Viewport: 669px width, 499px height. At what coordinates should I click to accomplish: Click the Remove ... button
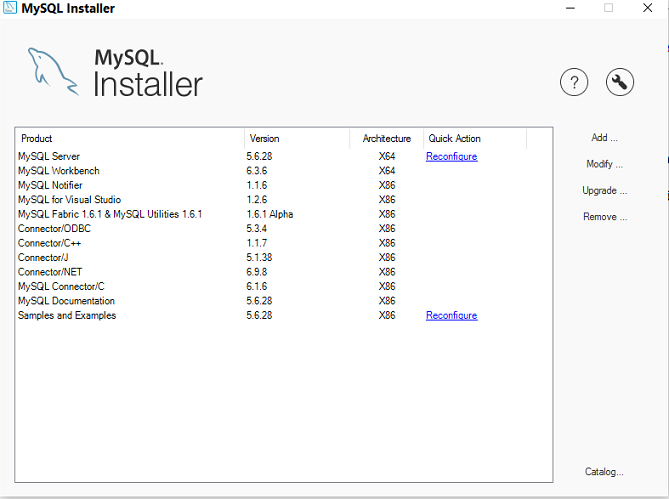click(605, 217)
